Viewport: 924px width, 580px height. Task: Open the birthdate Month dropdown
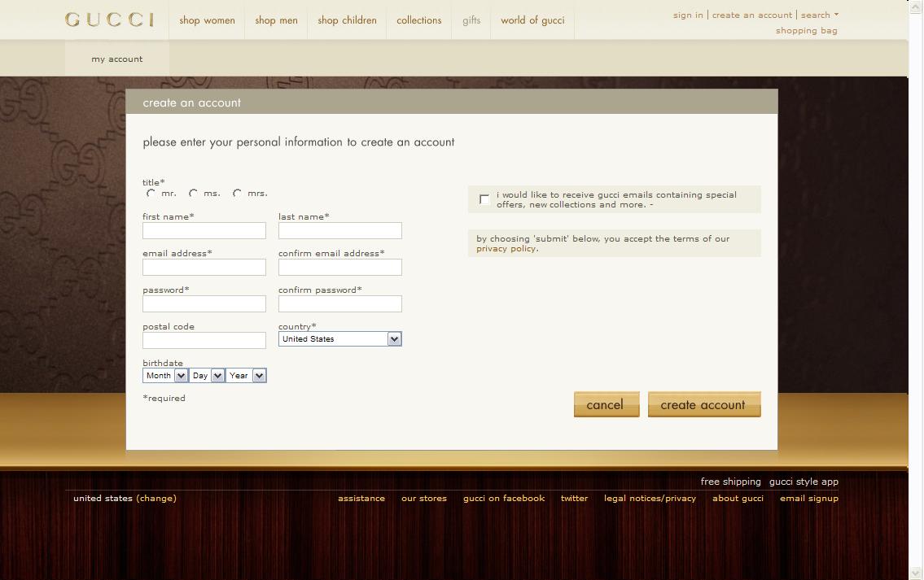pyautogui.click(x=165, y=376)
